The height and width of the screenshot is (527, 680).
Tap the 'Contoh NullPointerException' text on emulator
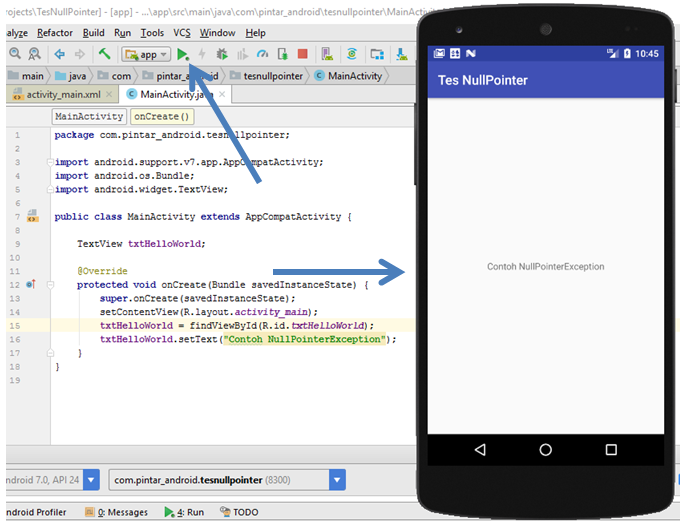(x=546, y=267)
